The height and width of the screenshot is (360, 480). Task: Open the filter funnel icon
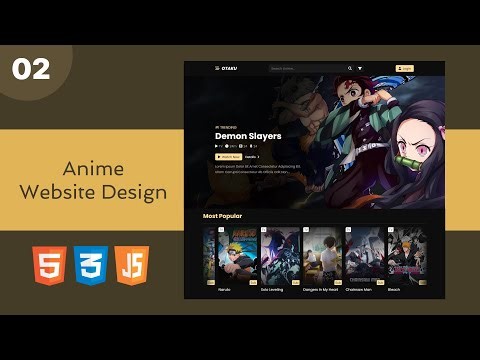pos(360,68)
